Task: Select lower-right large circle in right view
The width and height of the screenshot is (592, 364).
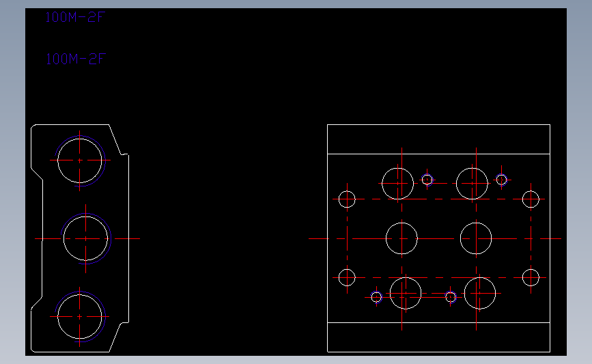Action: tap(480, 293)
